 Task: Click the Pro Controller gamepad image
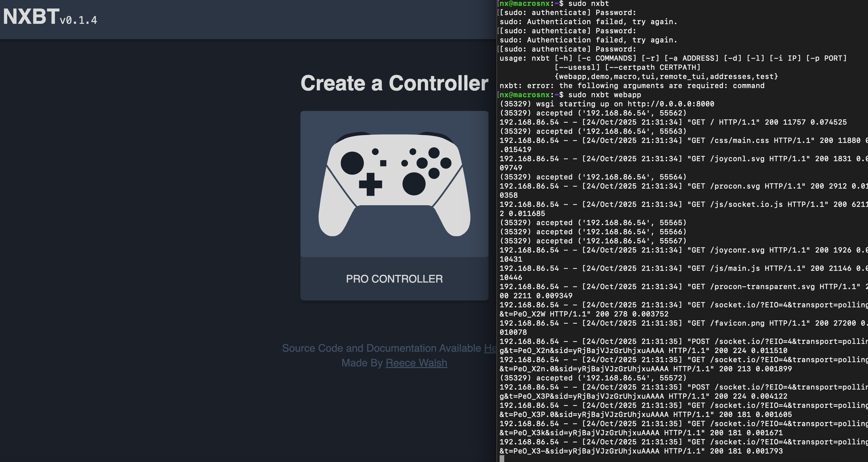click(x=394, y=184)
